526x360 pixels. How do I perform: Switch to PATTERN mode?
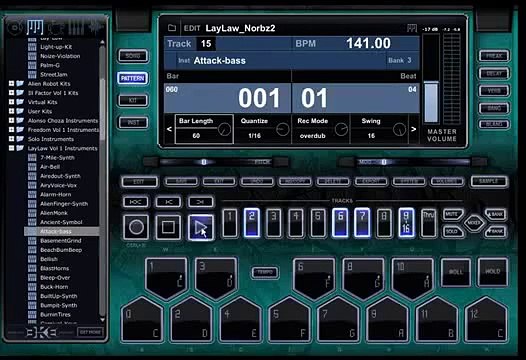click(133, 78)
